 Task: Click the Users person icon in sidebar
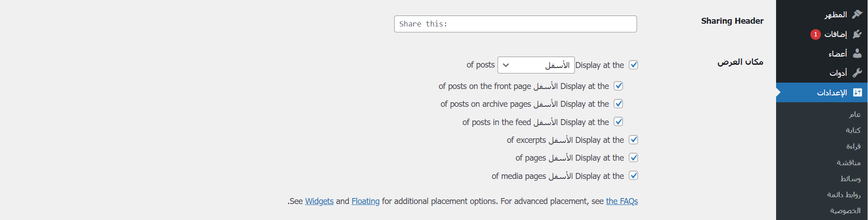(x=857, y=53)
